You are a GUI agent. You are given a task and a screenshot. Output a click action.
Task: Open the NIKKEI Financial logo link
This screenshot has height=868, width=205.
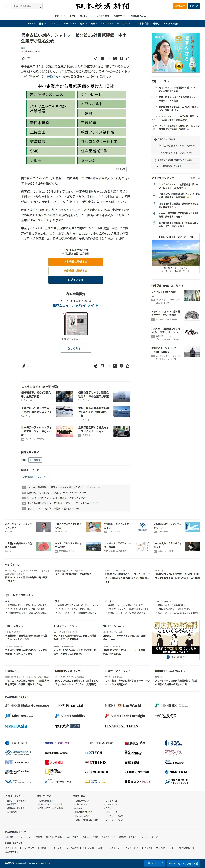click(x=69, y=705)
